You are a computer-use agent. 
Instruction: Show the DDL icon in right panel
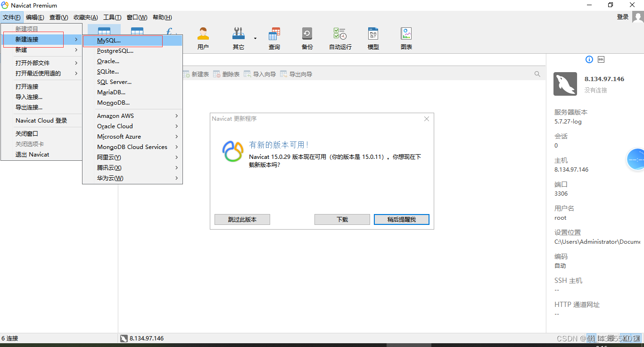pos(601,59)
